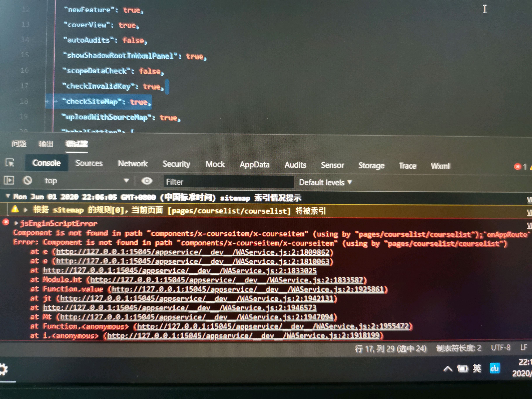Click the "newFeature": true line

click(104, 10)
